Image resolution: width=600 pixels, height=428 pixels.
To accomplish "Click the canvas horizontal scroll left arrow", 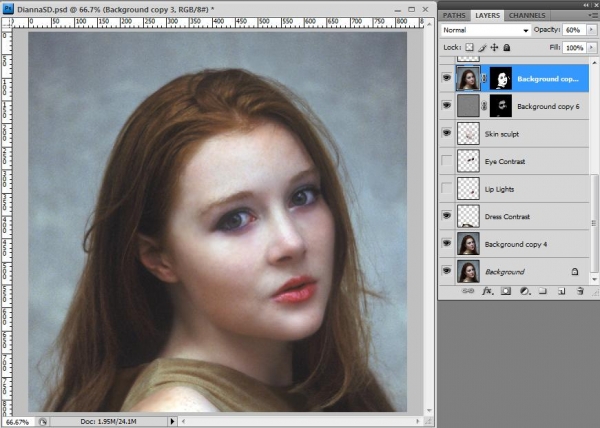I will (x=183, y=421).
